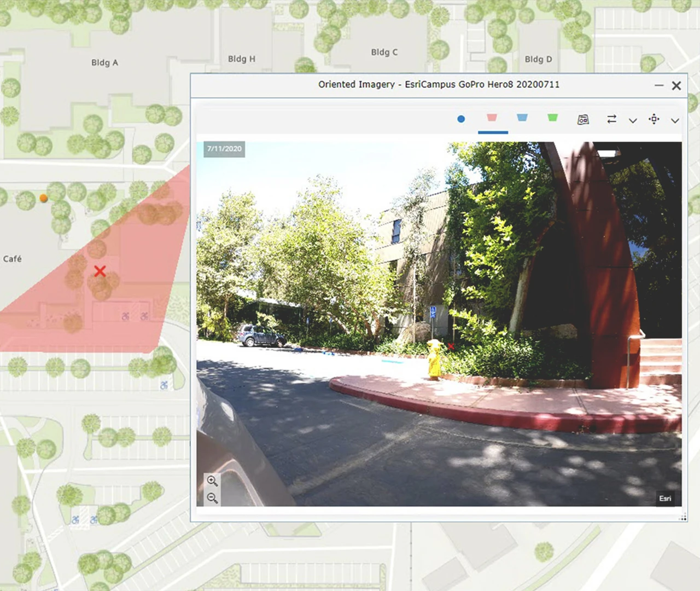Minimize the Oriented Imagery window

pyautogui.click(x=659, y=85)
